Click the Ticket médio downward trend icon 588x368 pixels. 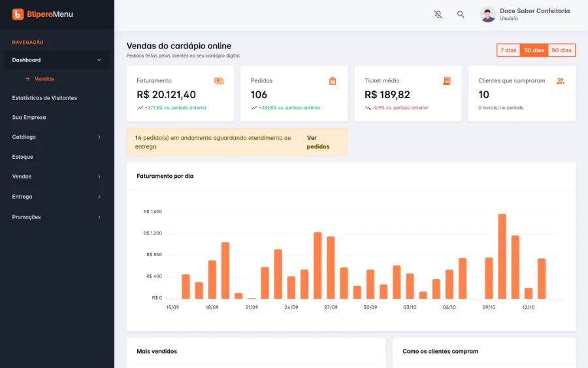pyautogui.click(x=368, y=108)
